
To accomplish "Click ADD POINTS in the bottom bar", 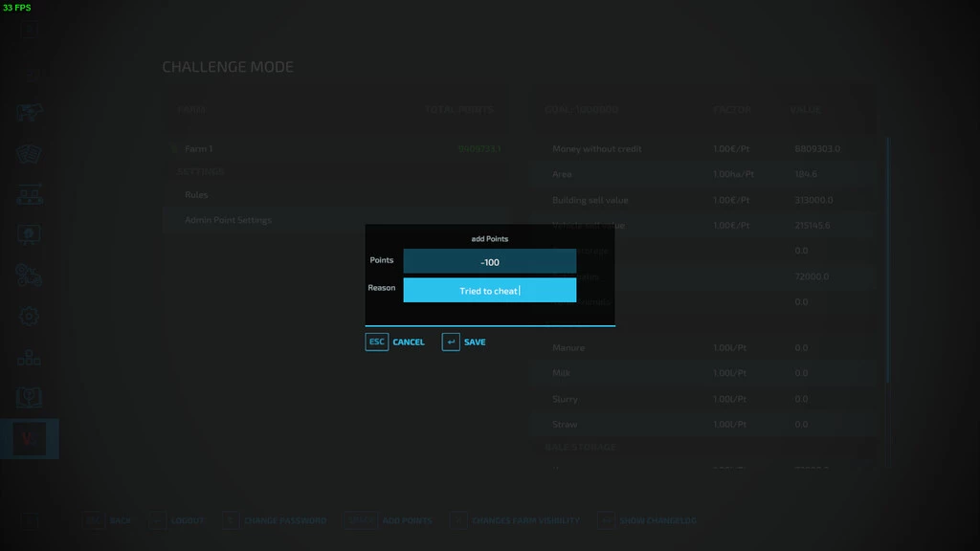I will pos(407,520).
